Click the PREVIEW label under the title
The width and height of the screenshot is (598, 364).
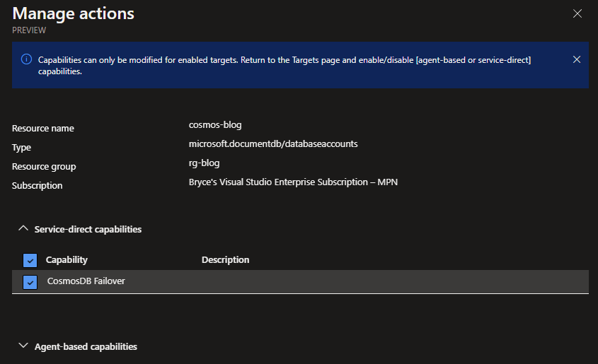[30, 30]
